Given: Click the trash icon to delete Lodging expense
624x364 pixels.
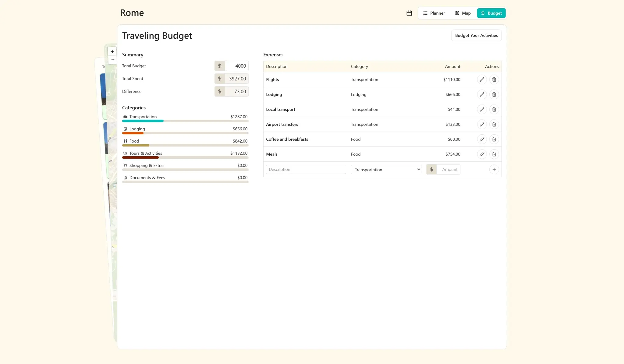Looking at the screenshot, I should point(494,94).
